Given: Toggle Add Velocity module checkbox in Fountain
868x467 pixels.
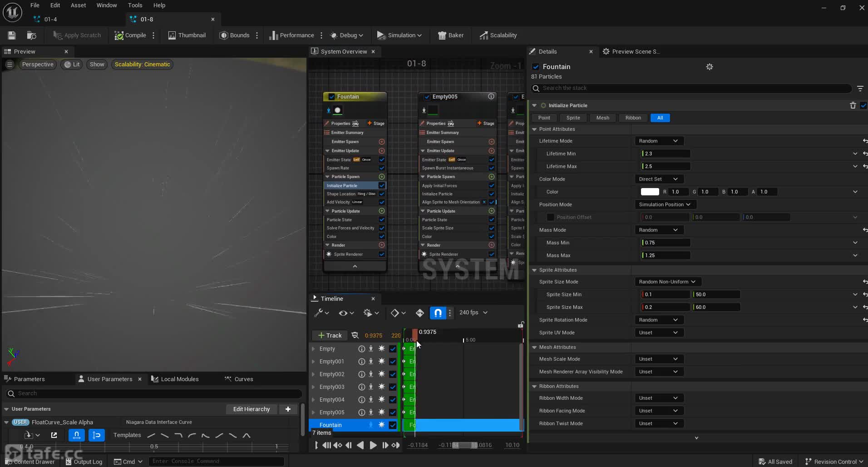Looking at the screenshot, I should pyautogui.click(x=382, y=202).
